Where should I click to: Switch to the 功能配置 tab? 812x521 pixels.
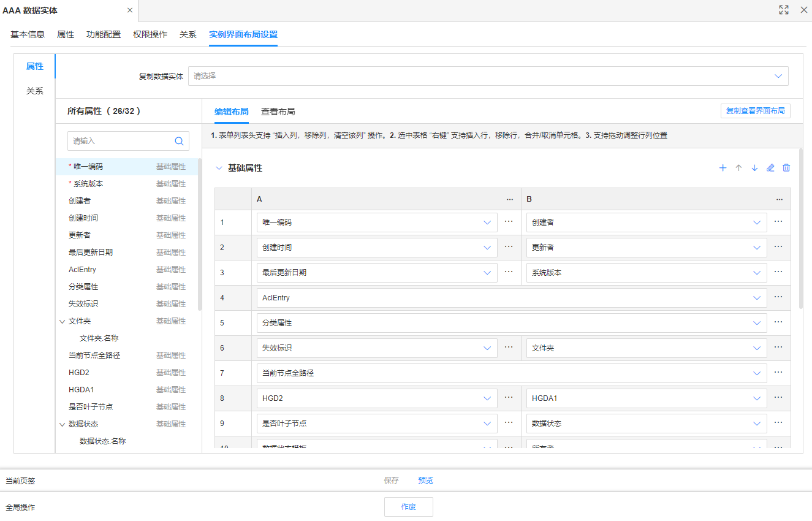click(104, 34)
